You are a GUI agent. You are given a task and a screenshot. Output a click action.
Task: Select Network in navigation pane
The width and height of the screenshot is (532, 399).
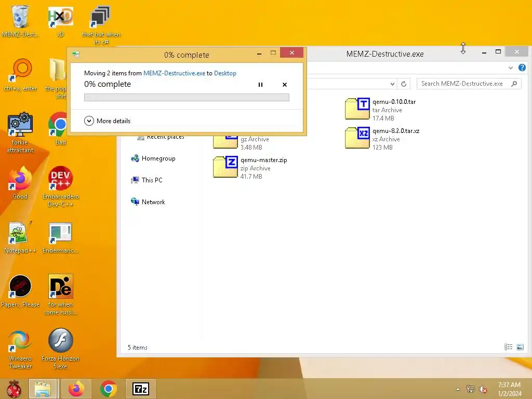[x=148, y=202]
